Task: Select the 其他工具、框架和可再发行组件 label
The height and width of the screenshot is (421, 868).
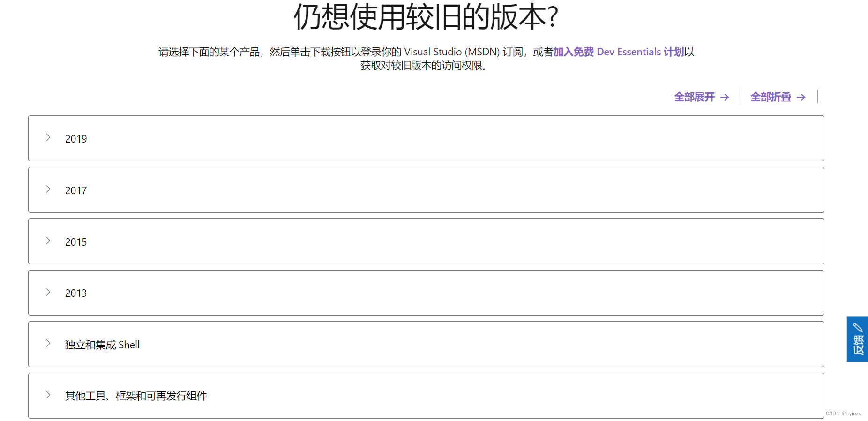Action: coord(136,396)
